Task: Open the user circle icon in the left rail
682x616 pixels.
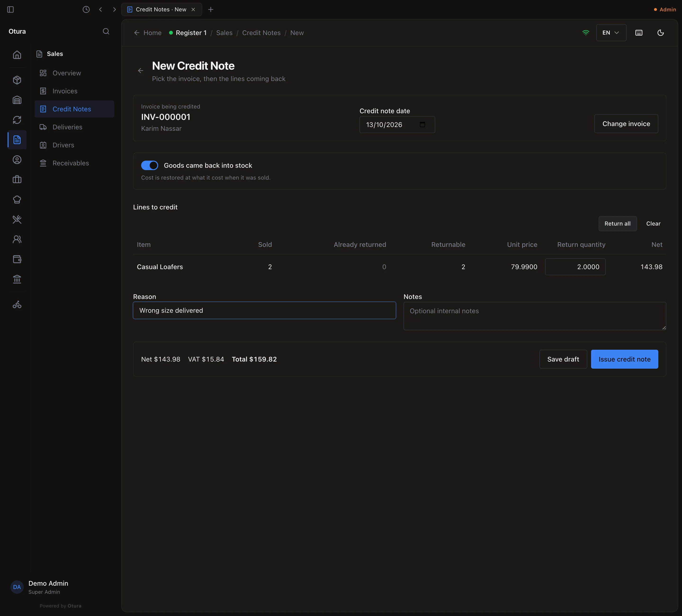Action: pos(17,160)
